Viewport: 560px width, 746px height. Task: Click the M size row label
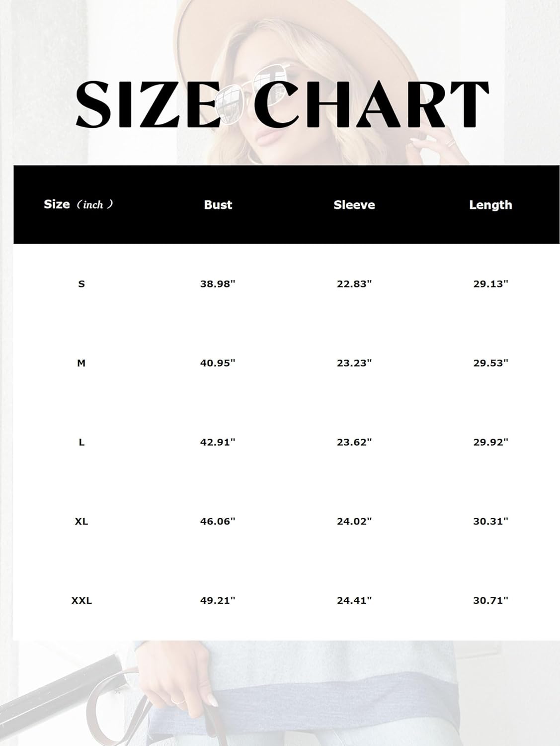coord(81,363)
